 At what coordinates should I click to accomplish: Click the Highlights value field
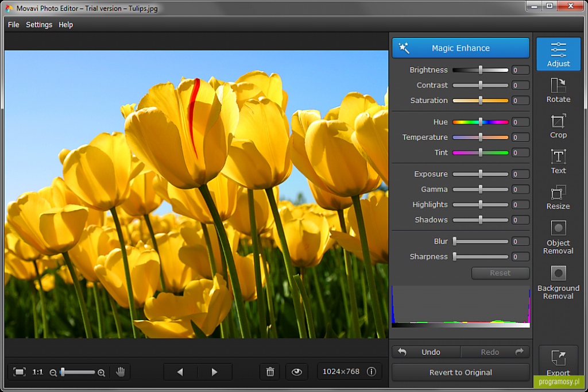[x=520, y=204]
